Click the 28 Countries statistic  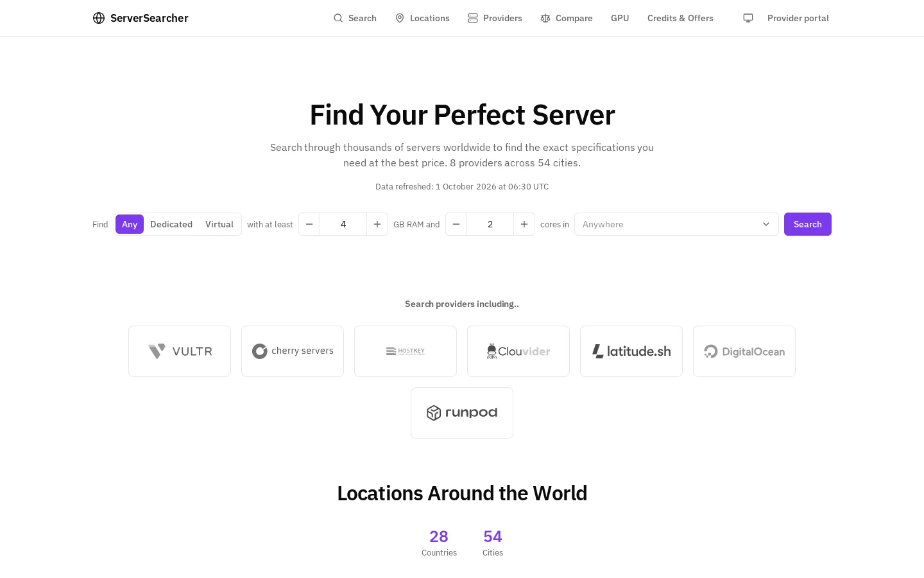coord(439,543)
